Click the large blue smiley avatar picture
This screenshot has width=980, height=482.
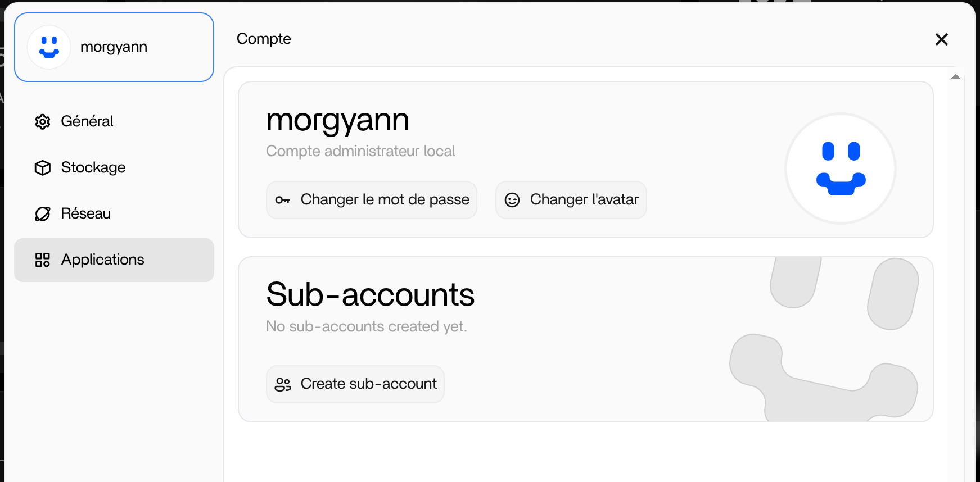840,169
